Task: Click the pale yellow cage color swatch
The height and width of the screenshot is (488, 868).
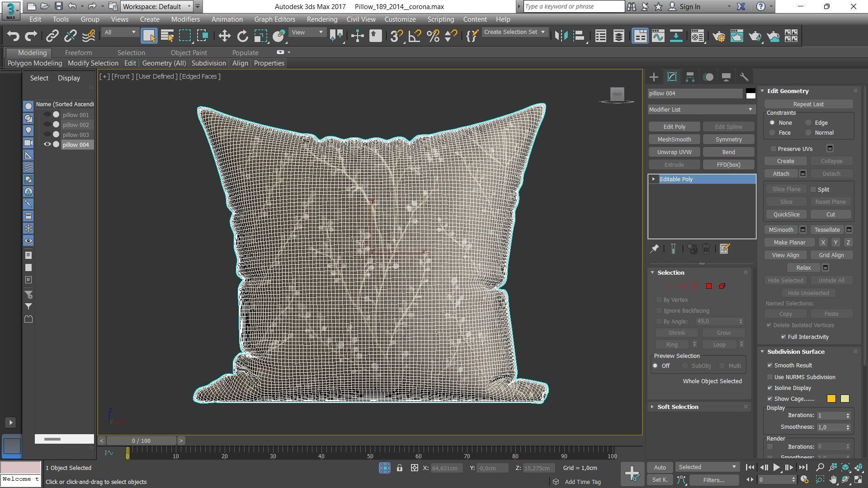Action: pyautogui.click(x=844, y=399)
